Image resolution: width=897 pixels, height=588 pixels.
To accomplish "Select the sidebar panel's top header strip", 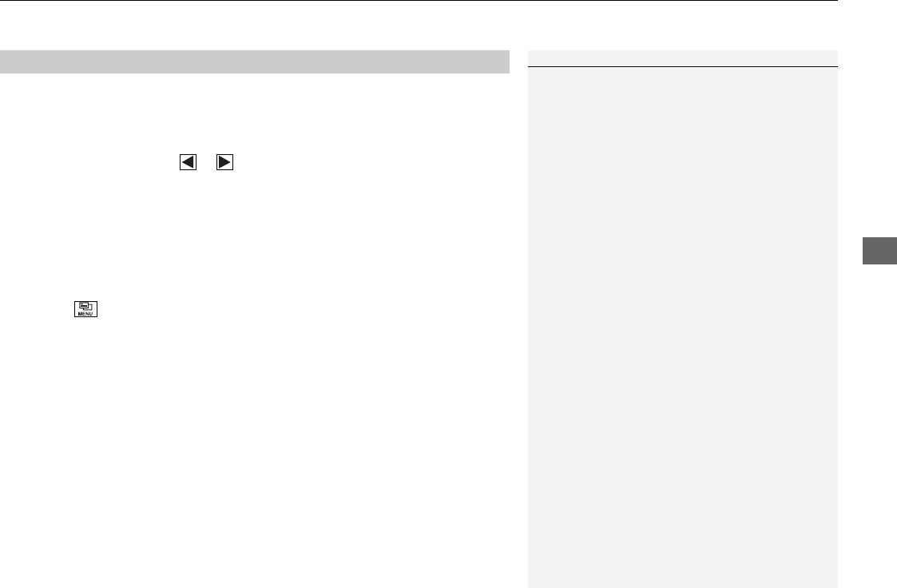I will point(682,58).
